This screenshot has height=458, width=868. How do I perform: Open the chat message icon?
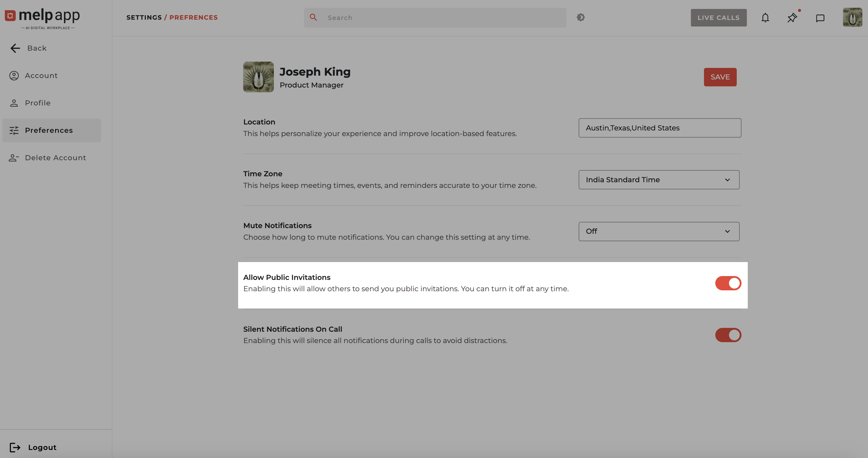[x=820, y=18]
